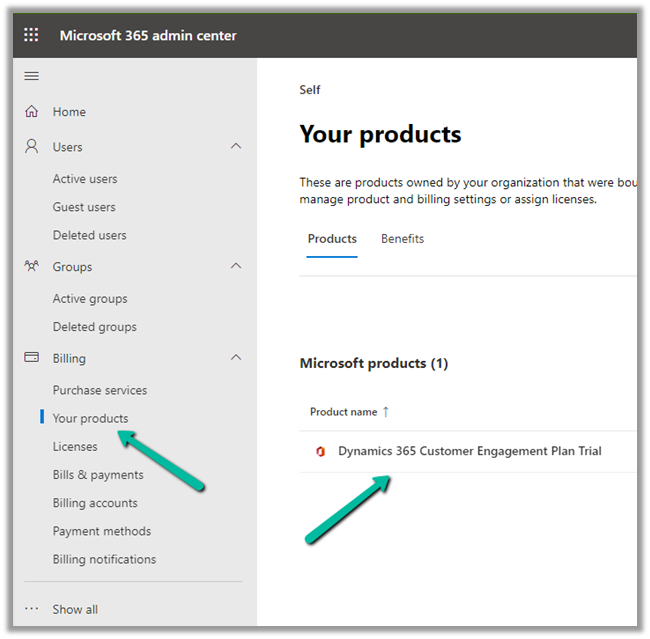Click the Office icon beside Dynamics 365 product
Image resolution: width=650 pixels, height=639 pixels.
pos(320,452)
